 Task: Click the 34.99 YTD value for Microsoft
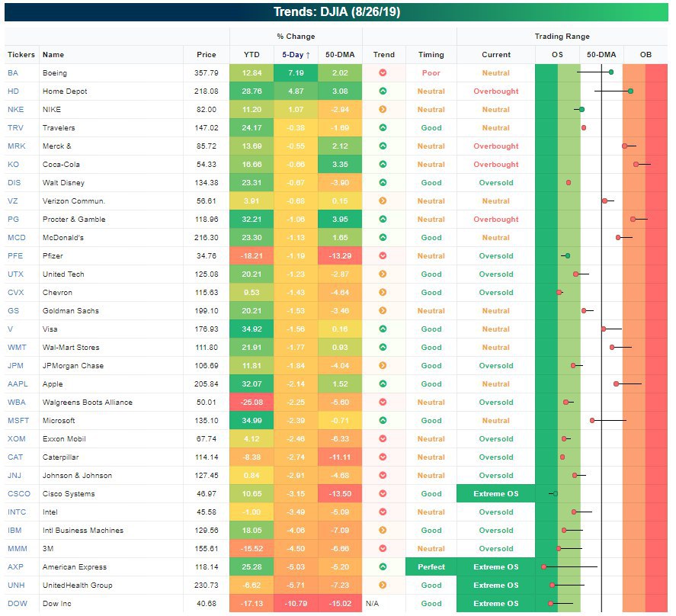pos(251,420)
